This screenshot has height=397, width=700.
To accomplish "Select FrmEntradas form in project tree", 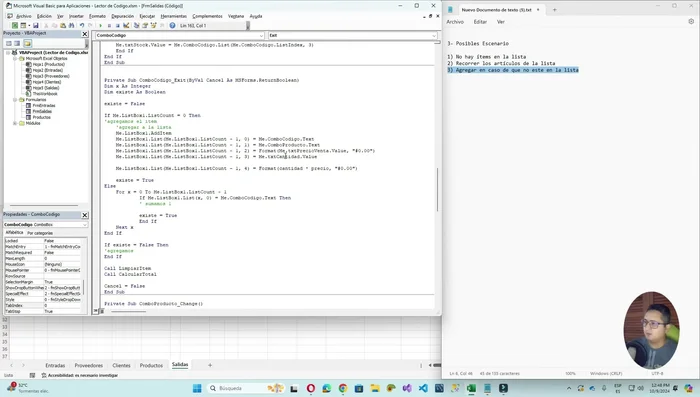I will (44, 106).
